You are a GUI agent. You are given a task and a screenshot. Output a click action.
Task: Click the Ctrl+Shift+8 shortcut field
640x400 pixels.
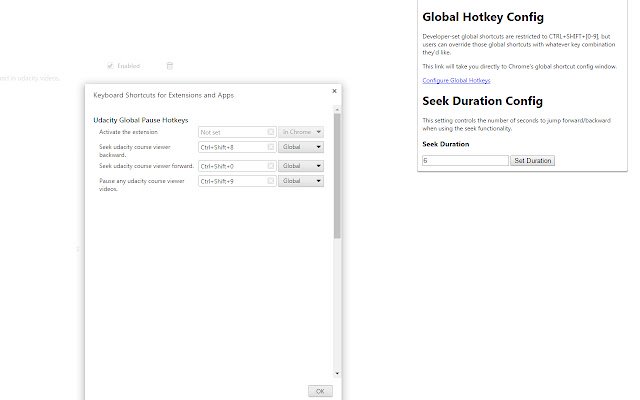click(x=237, y=147)
